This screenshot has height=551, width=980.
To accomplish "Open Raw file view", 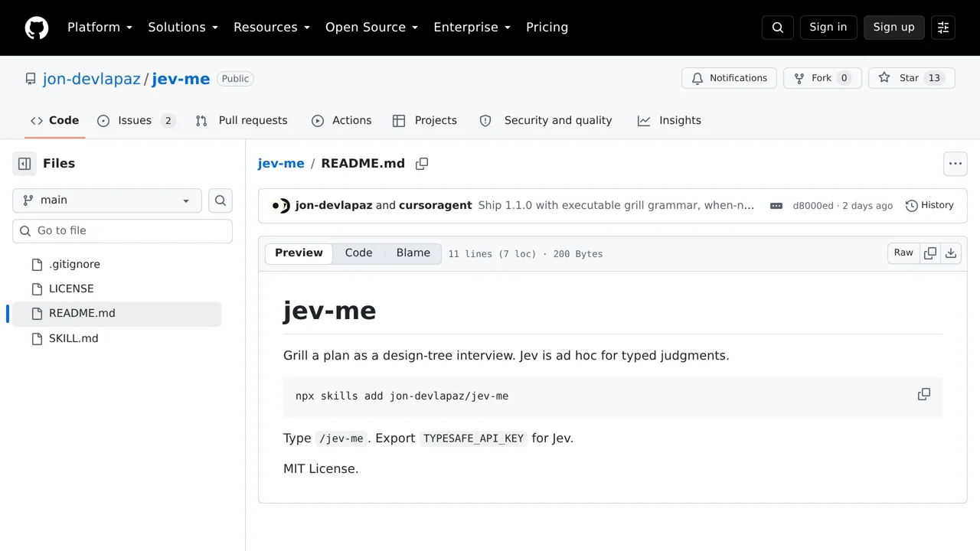I will (903, 253).
